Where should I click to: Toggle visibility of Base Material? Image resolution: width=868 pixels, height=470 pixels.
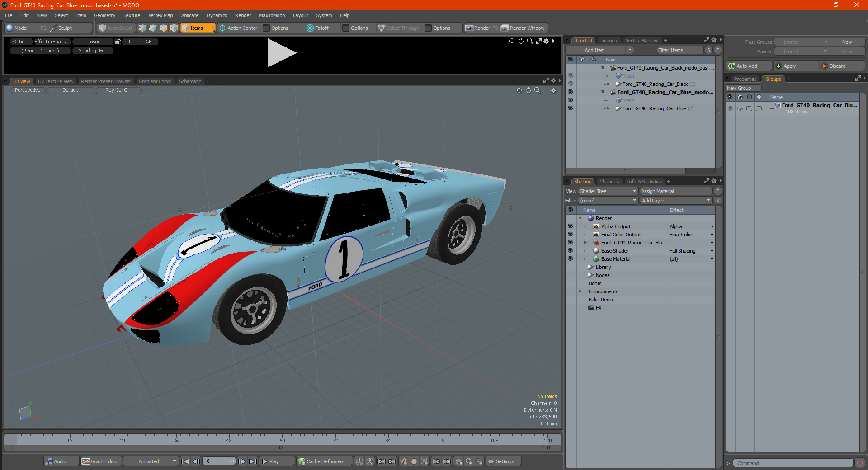[571, 259]
